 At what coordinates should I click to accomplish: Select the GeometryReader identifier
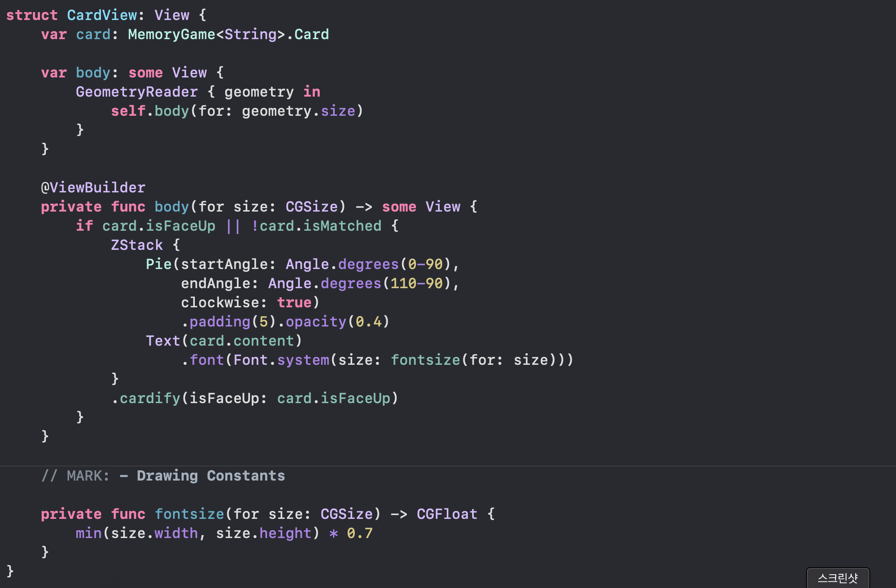pyautogui.click(x=137, y=92)
